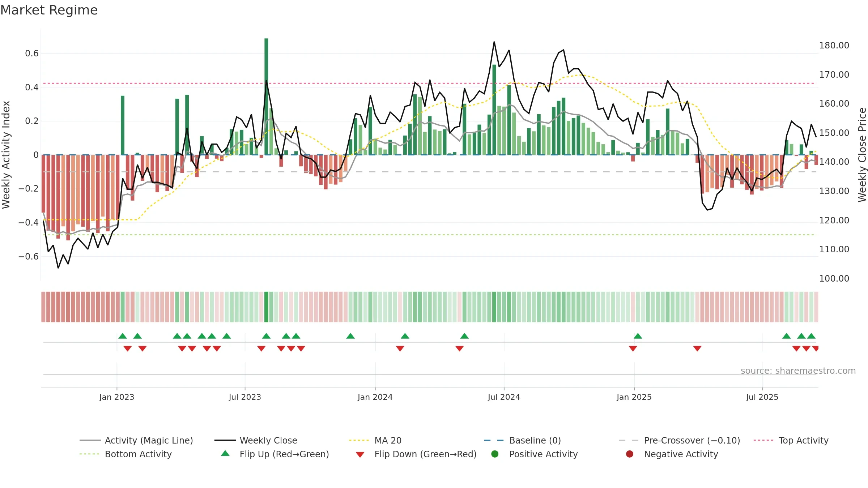Toggle the Pre-Crossover (−0.10) legend entry

[679, 440]
